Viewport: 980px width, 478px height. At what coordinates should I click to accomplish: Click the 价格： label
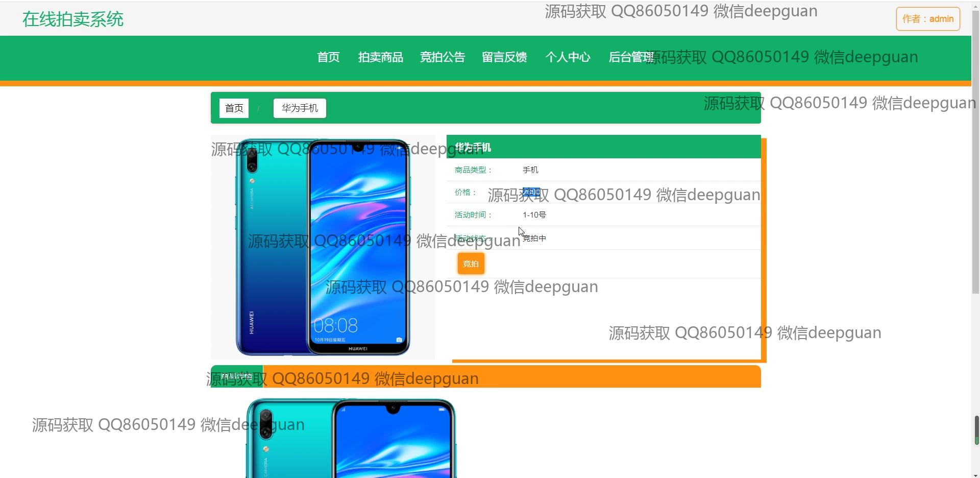click(x=465, y=193)
